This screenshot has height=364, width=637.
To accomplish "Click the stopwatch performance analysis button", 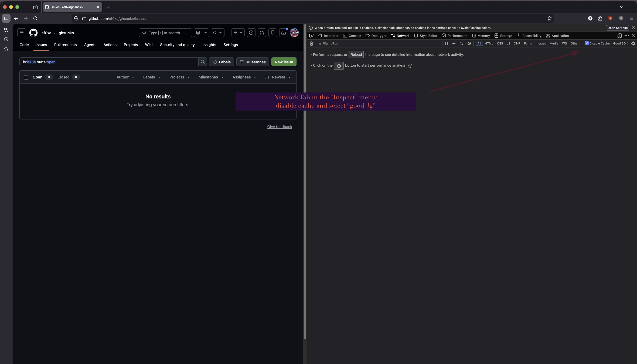I will coord(339,66).
